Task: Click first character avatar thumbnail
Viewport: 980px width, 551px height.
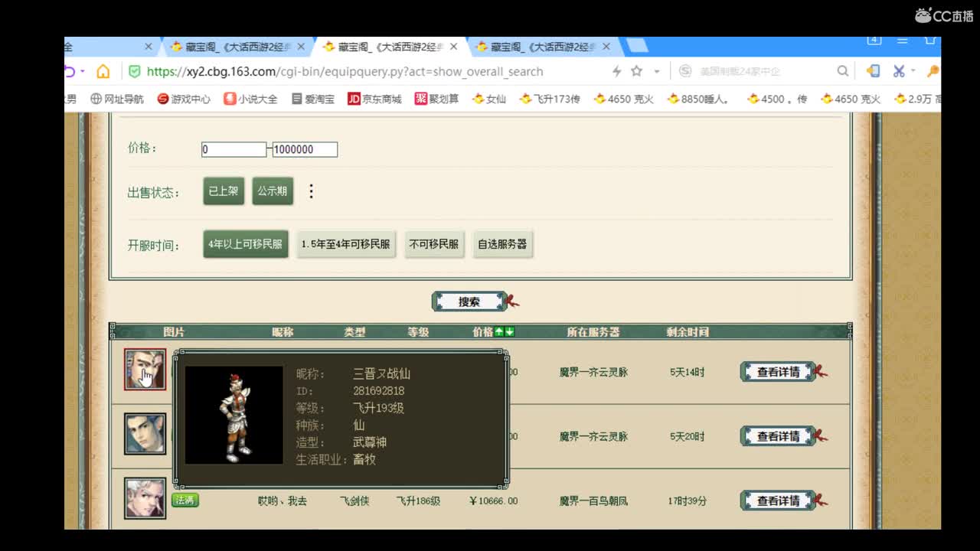Action: [145, 370]
